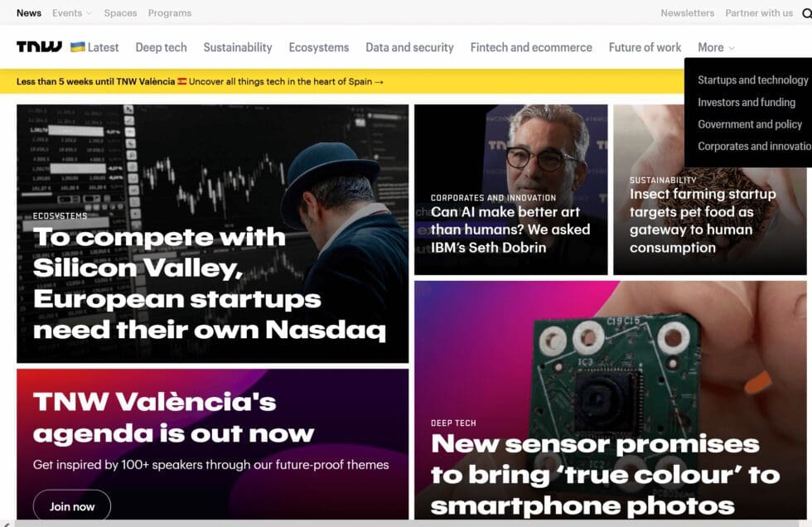812x527 pixels.
Task: Switch to Fintech and ecommerce section
Action: [530, 47]
